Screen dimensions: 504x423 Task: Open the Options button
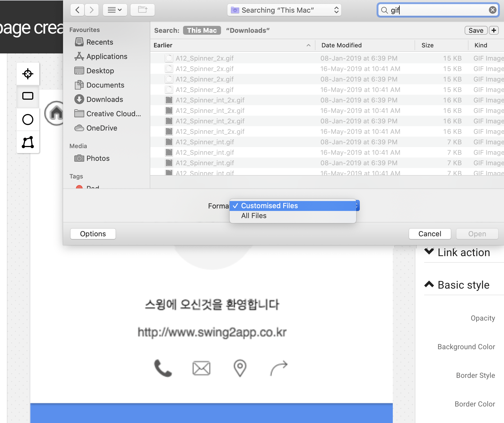point(93,234)
